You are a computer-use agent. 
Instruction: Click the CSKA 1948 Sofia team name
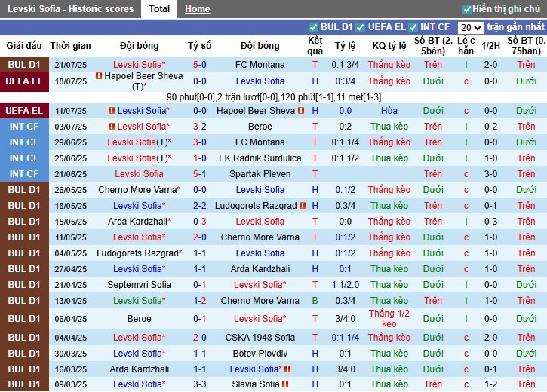[x=260, y=338]
